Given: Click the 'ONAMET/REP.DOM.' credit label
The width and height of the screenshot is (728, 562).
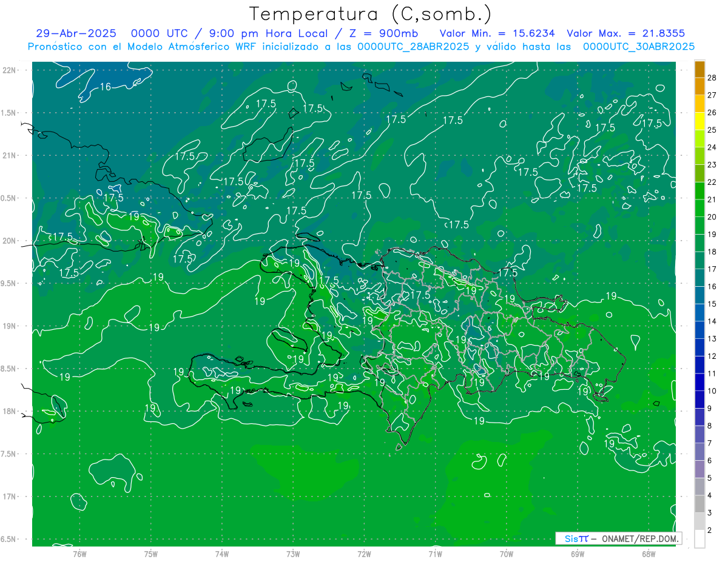Looking at the screenshot, I should pyautogui.click(x=641, y=538).
